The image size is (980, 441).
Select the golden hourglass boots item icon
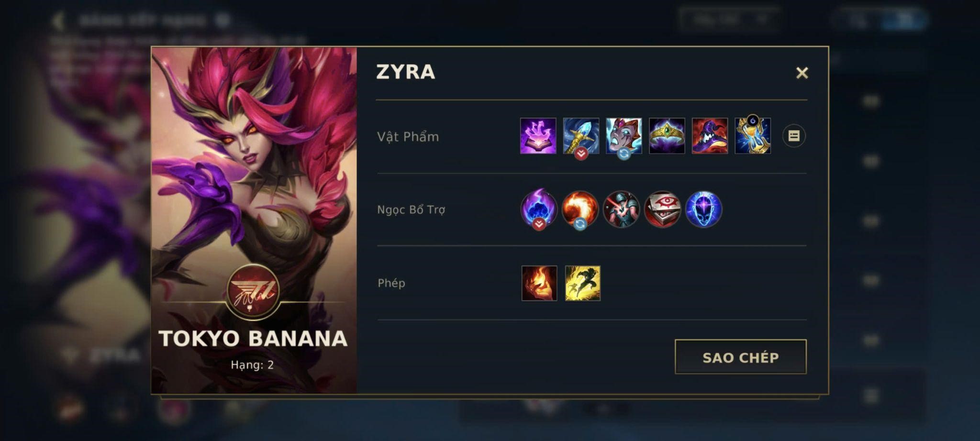click(x=753, y=136)
